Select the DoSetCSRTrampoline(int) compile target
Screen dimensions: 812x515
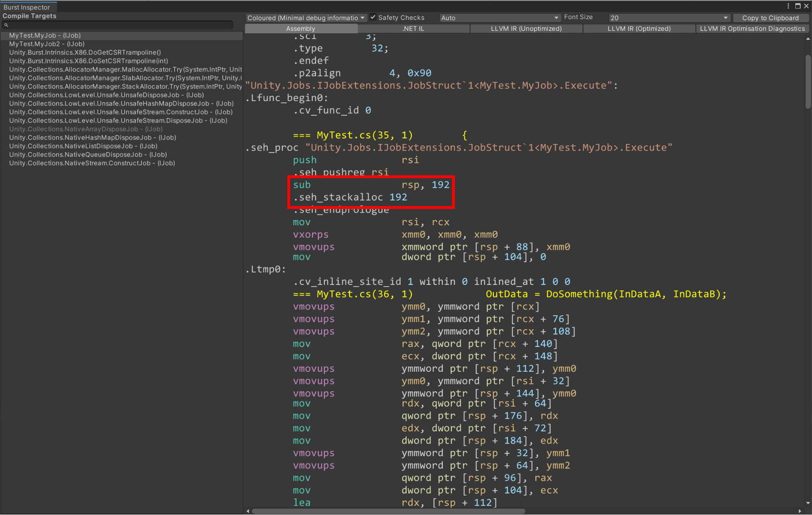121,61
